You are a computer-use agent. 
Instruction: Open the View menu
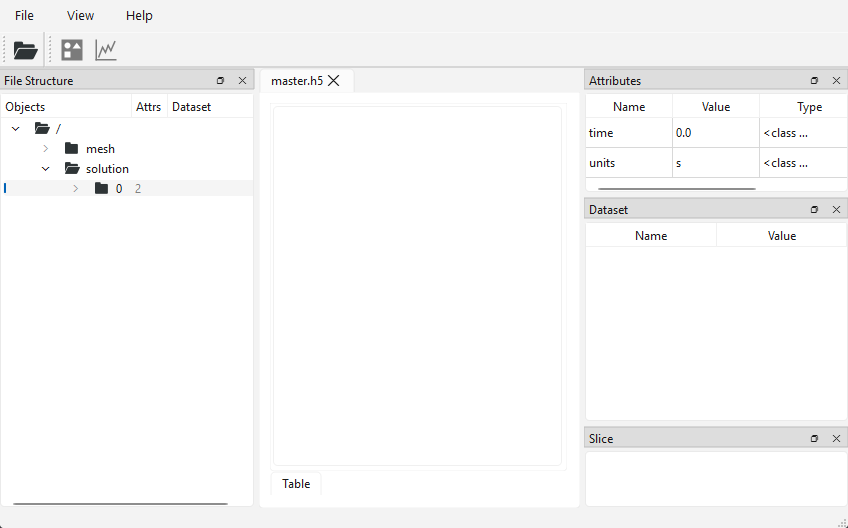(x=81, y=16)
